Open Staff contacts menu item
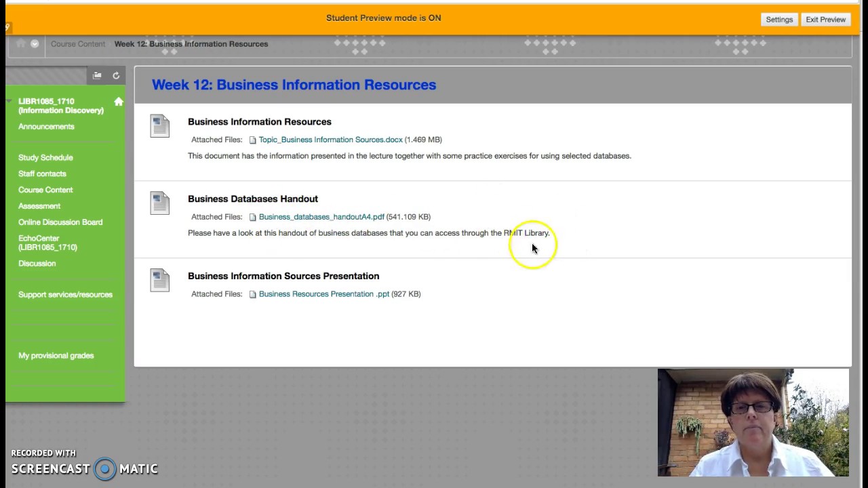Image resolution: width=868 pixels, height=488 pixels. (42, 174)
